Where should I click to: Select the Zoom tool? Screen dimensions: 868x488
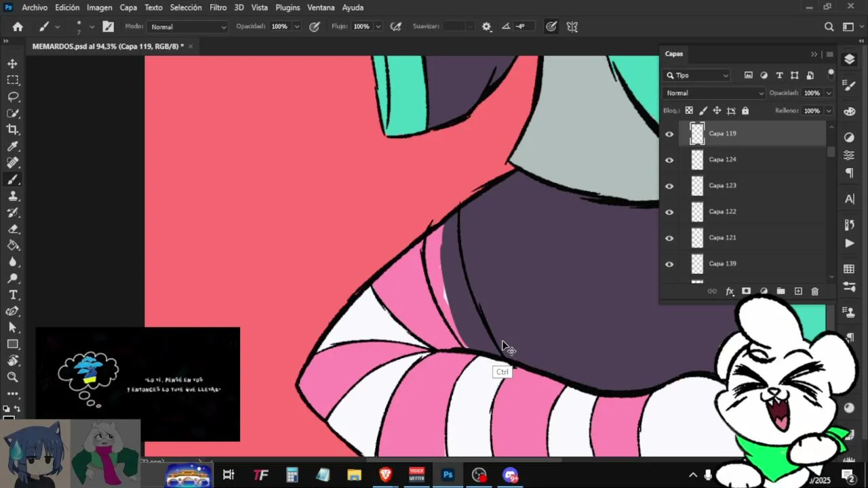(13, 378)
